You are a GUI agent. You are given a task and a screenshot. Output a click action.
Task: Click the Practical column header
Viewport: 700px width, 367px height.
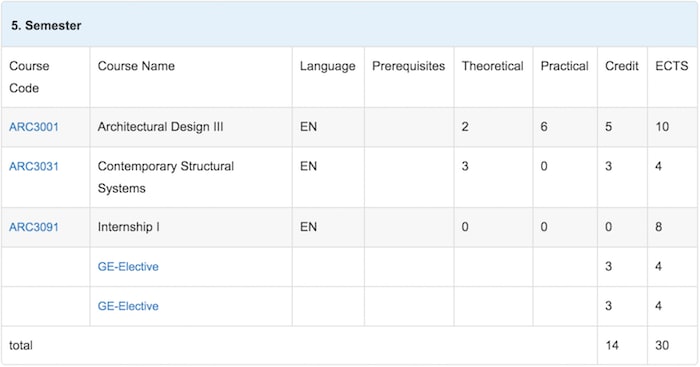564,66
